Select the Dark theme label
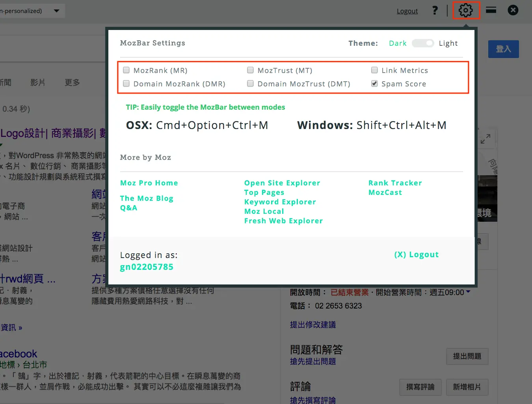Image resolution: width=532 pixels, height=404 pixels. tap(398, 43)
